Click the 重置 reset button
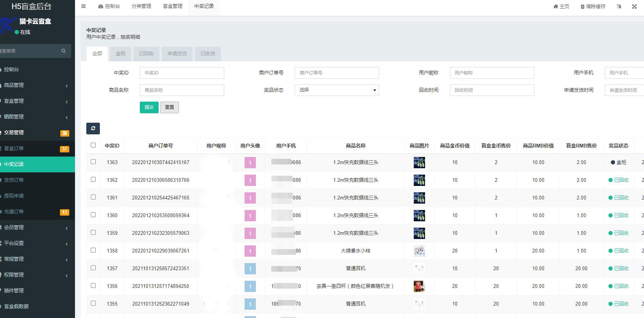This screenshot has height=318, width=644. point(170,107)
